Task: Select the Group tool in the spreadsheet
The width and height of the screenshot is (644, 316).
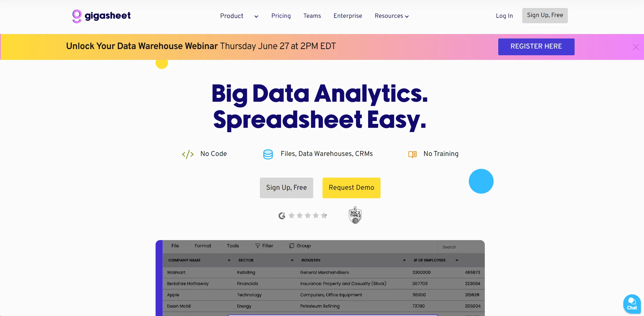Action: (300, 246)
